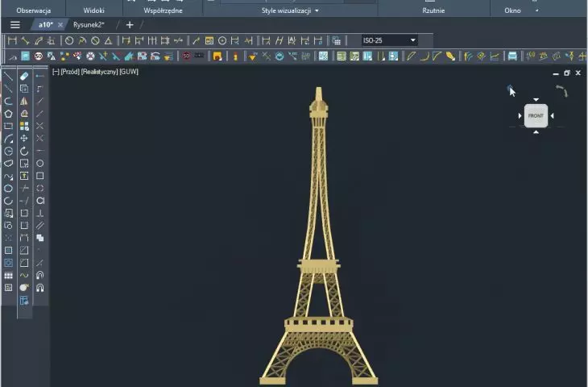Image resolution: width=588 pixels, height=387 pixels.
Task: Select the Polygon draw tool
Action: click(8, 114)
